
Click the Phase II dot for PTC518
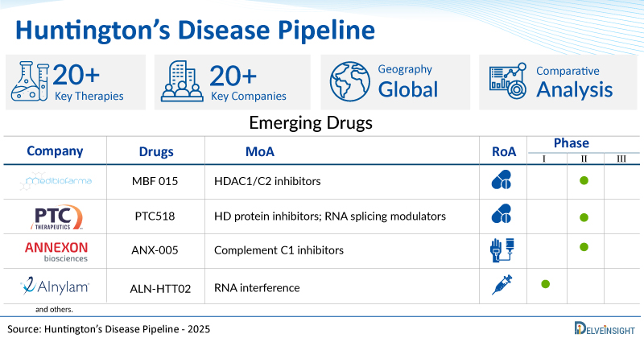point(584,217)
